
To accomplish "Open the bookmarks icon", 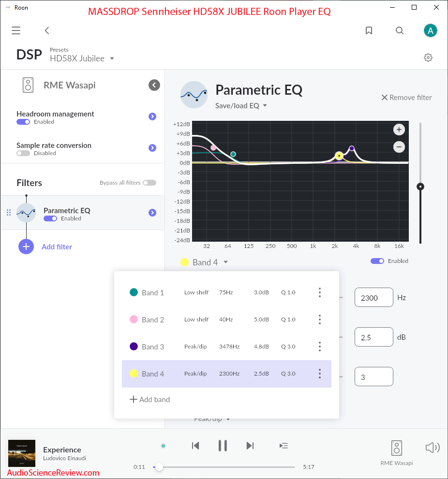I will [369, 30].
